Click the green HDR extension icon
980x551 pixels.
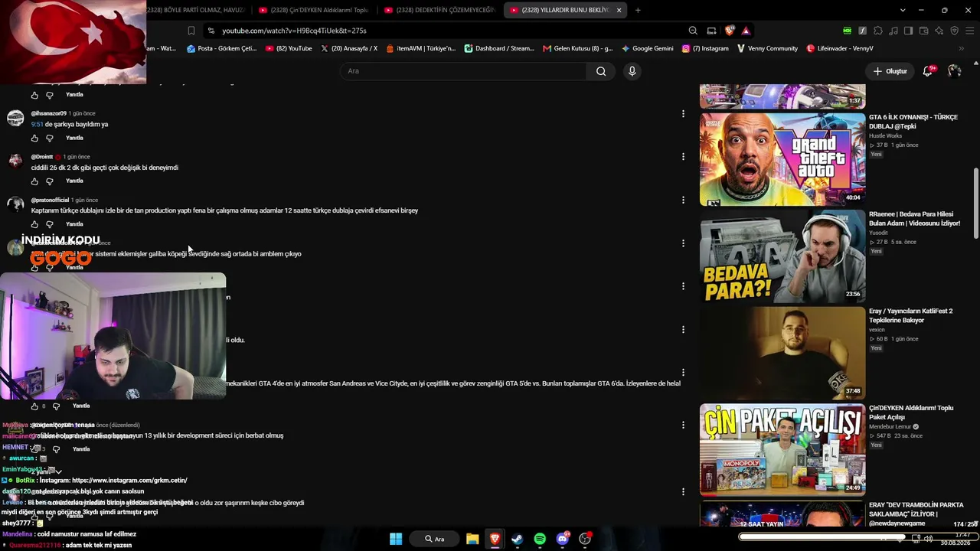(847, 31)
